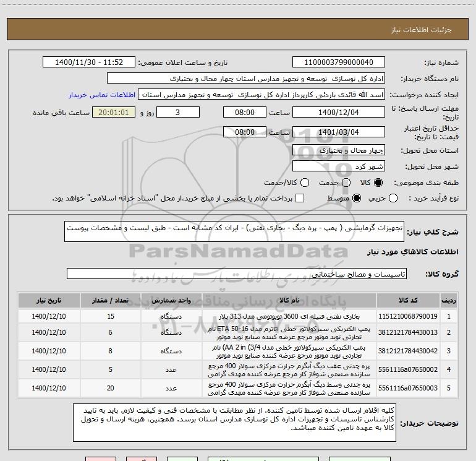Click the price validity date 1401/03/04

339,132
